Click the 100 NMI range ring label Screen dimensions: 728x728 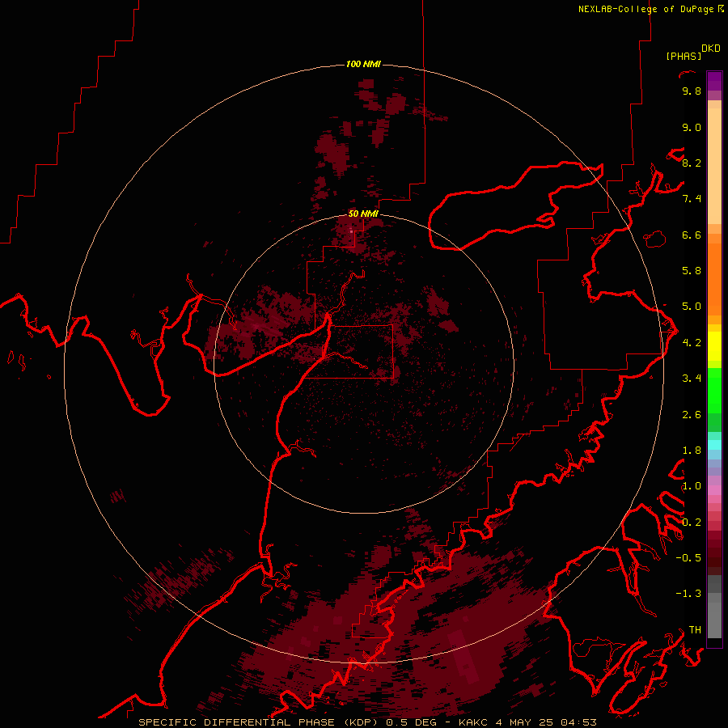click(x=363, y=64)
